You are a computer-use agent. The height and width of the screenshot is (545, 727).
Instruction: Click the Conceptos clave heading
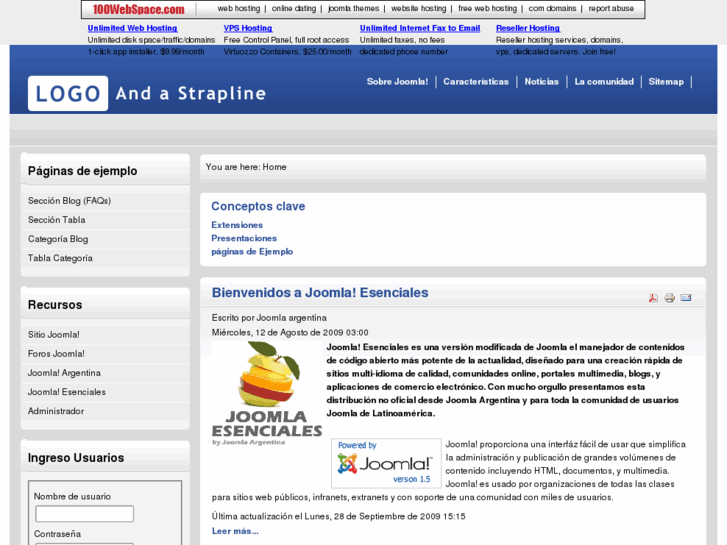point(258,206)
